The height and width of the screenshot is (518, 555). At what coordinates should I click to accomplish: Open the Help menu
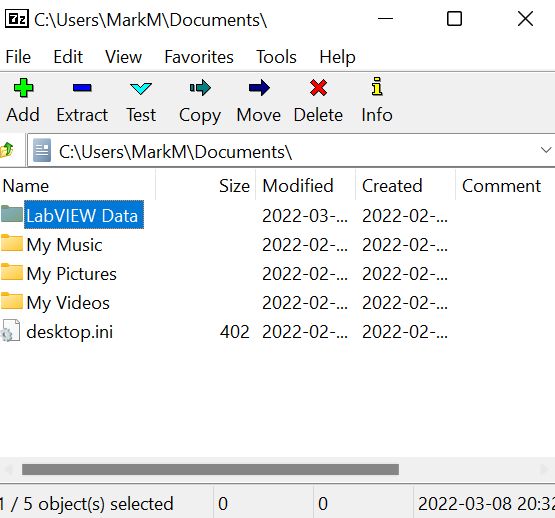337,57
